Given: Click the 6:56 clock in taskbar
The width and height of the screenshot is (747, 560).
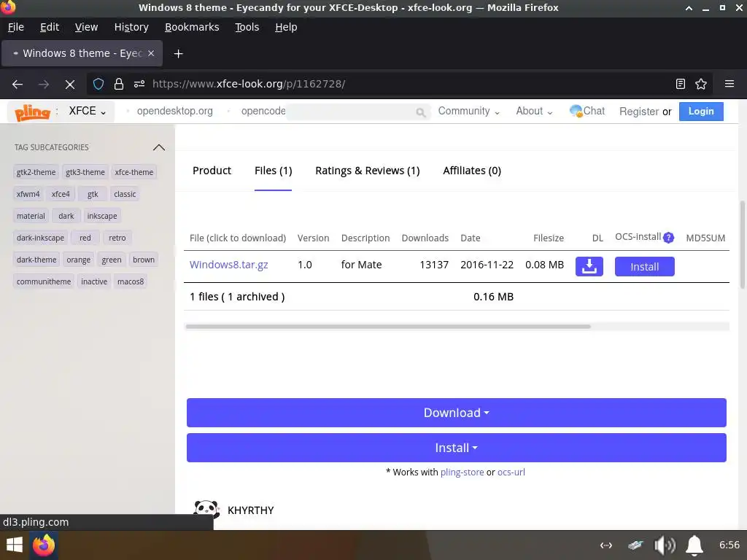Looking at the screenshot, I should point(729,545).
